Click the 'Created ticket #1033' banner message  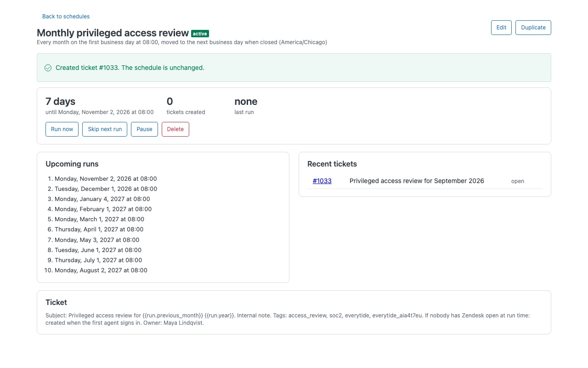click(x=130, y=68)
